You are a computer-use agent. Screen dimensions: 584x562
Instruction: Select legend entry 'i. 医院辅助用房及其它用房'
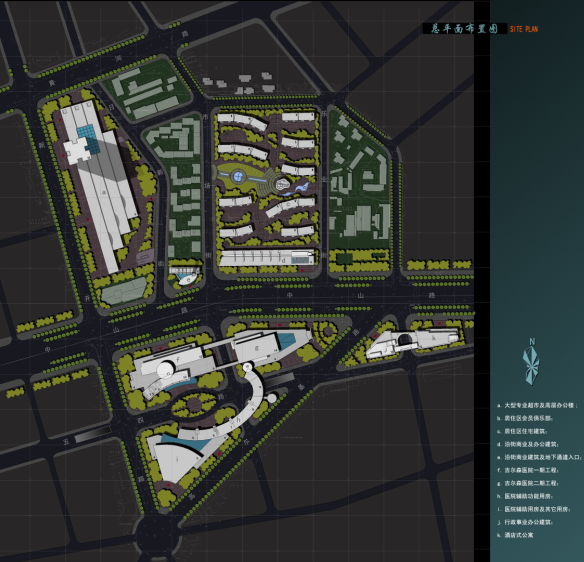(533, 509)
